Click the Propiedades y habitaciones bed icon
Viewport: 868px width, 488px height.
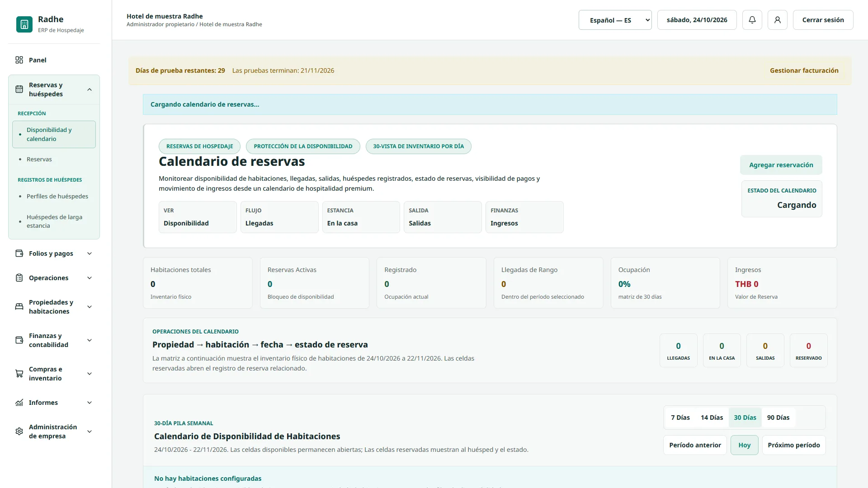(19, 307)
